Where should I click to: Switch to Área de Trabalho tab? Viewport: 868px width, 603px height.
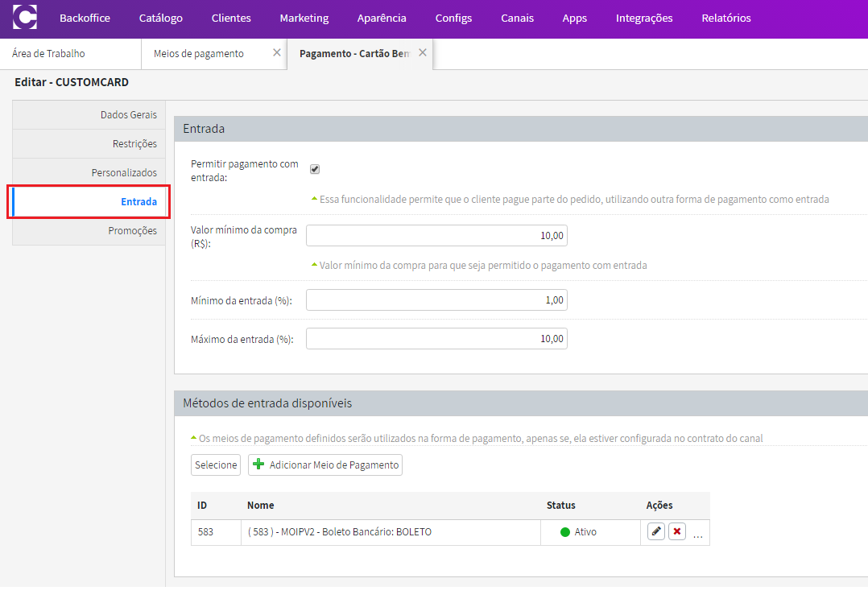click(x=70, y=54)
